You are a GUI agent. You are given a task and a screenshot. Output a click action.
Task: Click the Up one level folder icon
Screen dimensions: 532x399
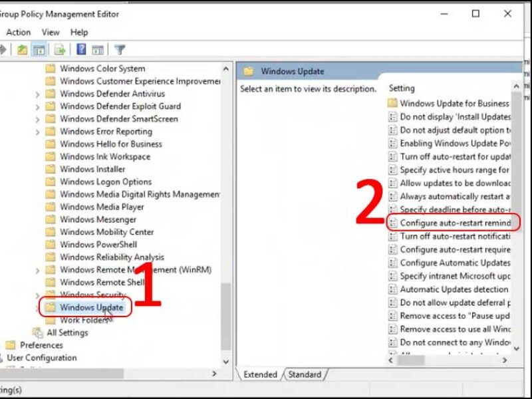pos(21,49)
